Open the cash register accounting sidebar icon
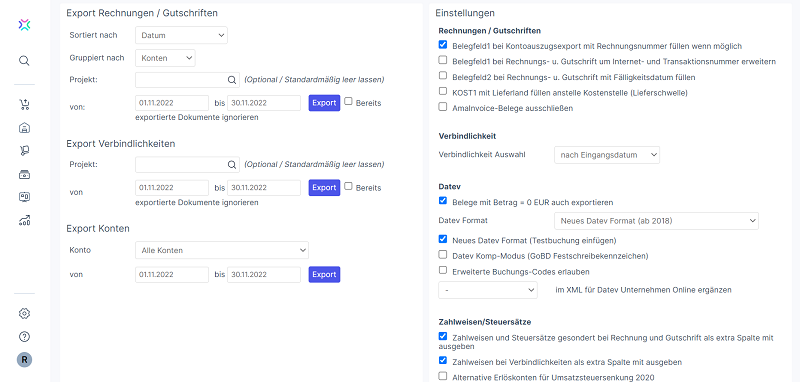800x382 pixels. click(x=24, y=174)
